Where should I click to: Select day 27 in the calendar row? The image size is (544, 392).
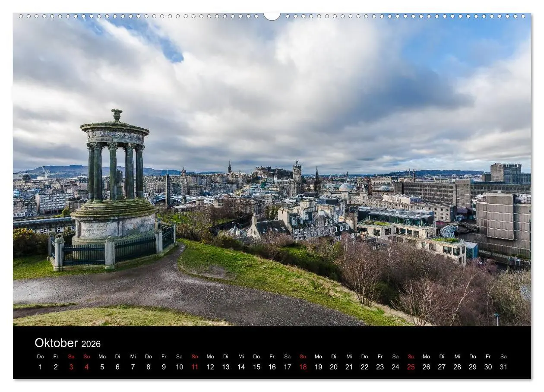(442, 367)
